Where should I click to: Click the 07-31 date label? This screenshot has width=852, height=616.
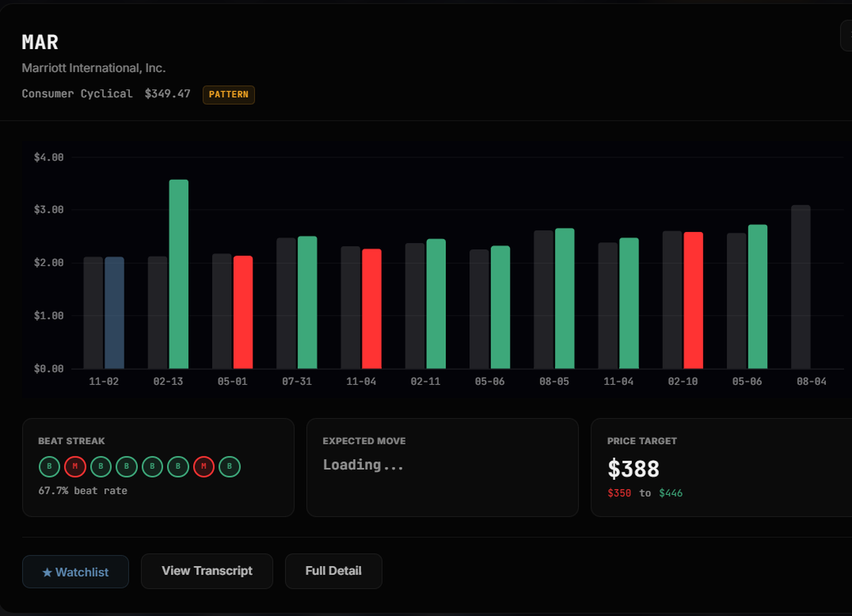click(297, 382)
